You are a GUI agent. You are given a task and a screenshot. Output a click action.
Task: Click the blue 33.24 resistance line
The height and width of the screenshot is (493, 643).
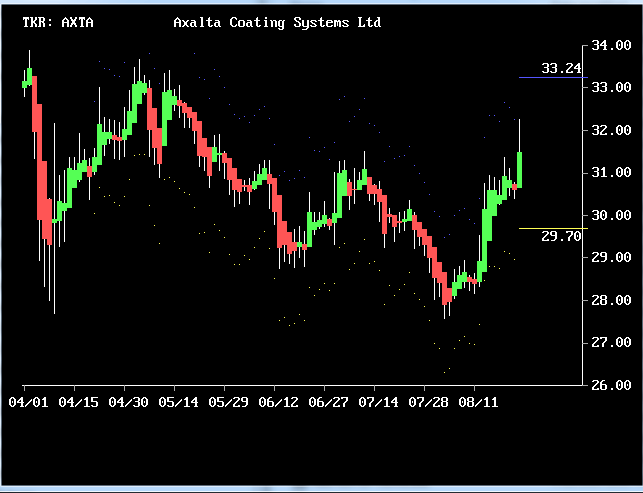click(553, 77)
